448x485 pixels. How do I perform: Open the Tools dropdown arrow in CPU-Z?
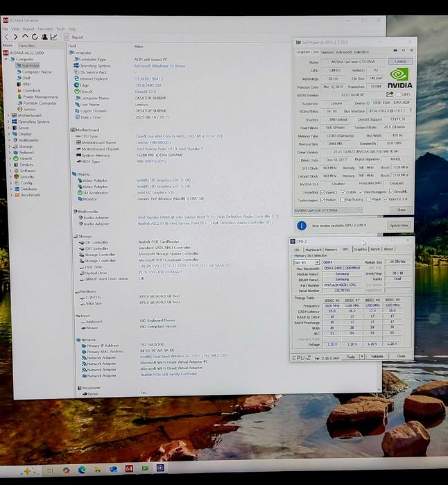tap(362, 357)
